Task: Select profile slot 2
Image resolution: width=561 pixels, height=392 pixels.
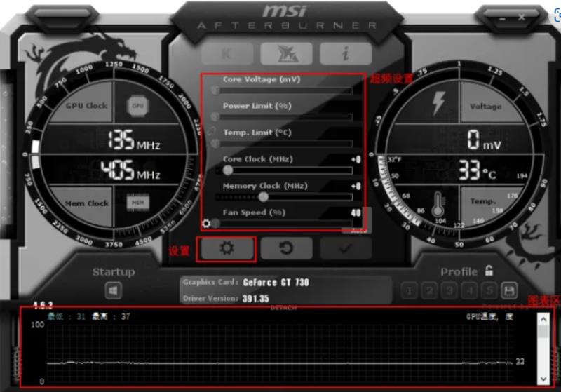Action: tap(429, 290)
